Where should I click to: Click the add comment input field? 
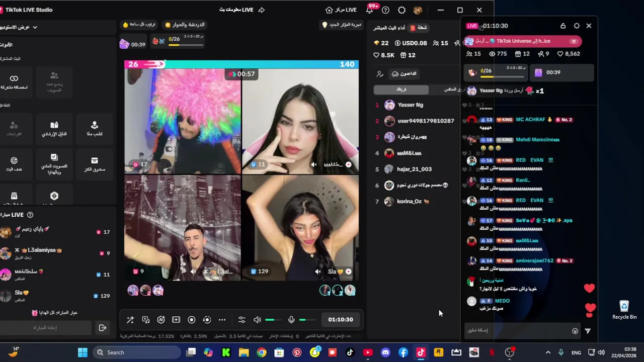coord(518,330)
